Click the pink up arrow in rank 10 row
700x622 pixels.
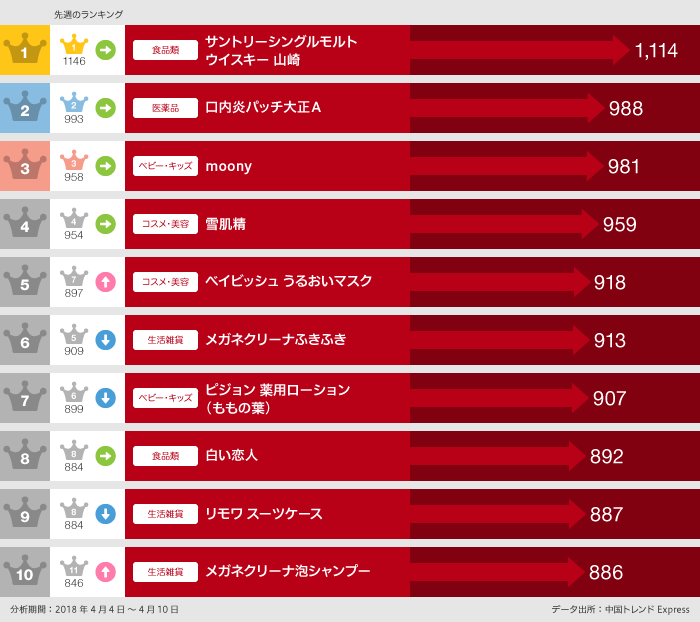(105, 572)
